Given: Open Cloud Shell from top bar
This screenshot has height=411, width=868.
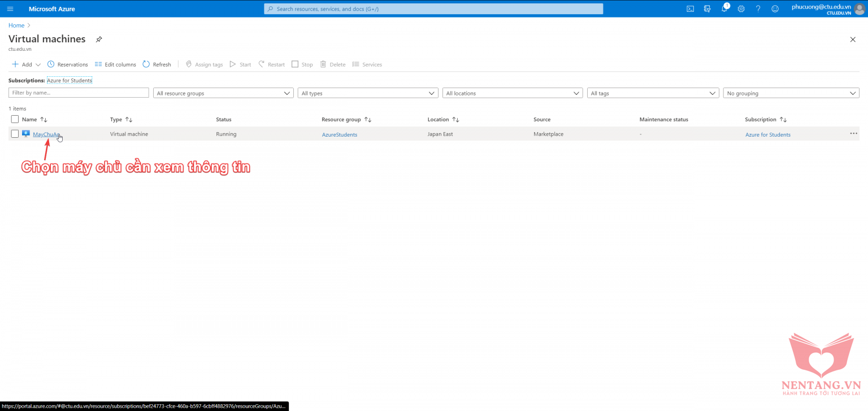Looking at the screenshot, I should (690, 8).
